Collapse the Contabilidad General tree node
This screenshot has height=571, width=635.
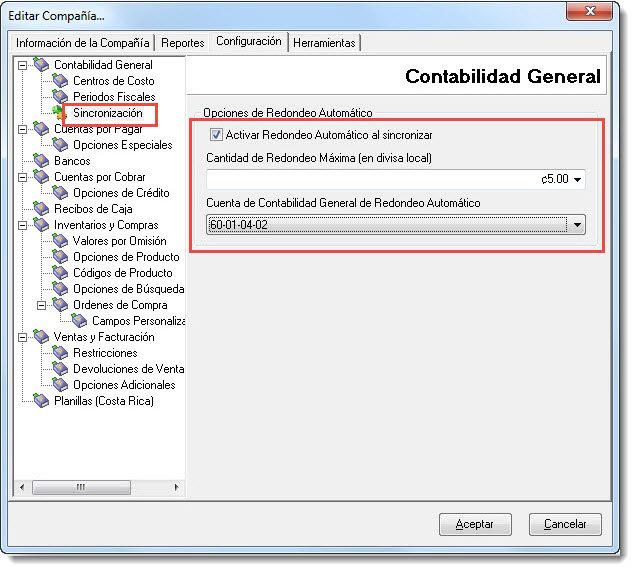click(23, 65)
